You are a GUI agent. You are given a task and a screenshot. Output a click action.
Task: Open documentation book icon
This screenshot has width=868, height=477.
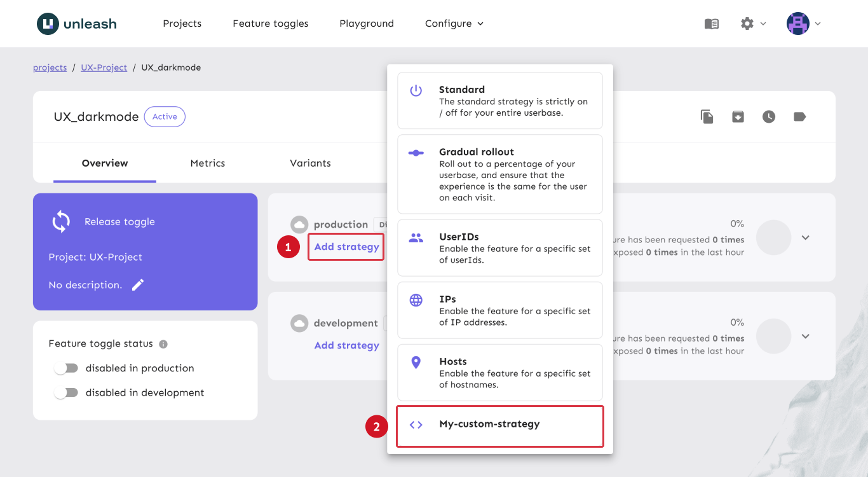pos(712,24)
